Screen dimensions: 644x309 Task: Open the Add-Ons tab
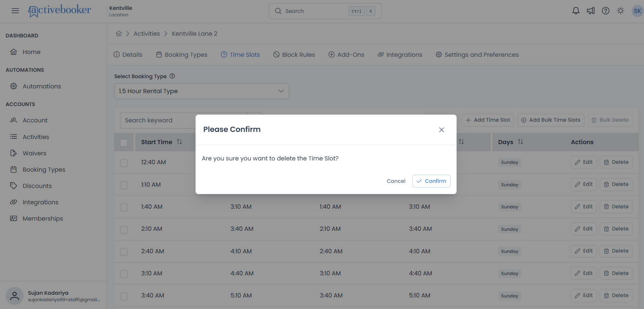[x=346, y=55]
